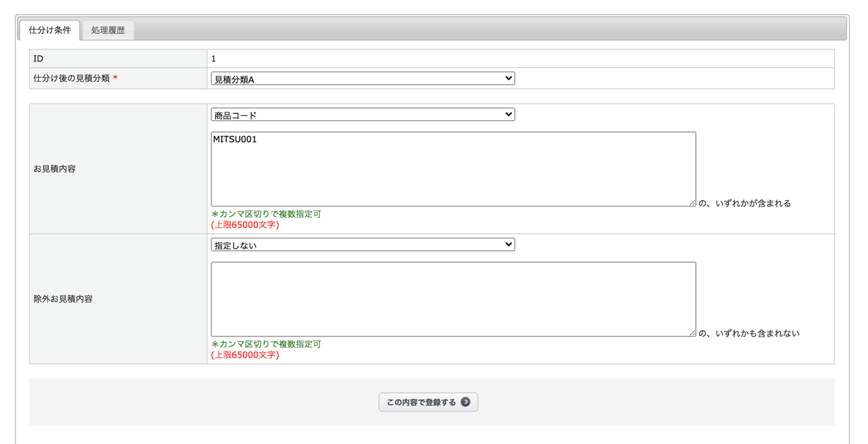Click the green カンマ区切り hint under the MITSU001 textarea
Viewport: 868px width, 444px height.
pos(266,214)
